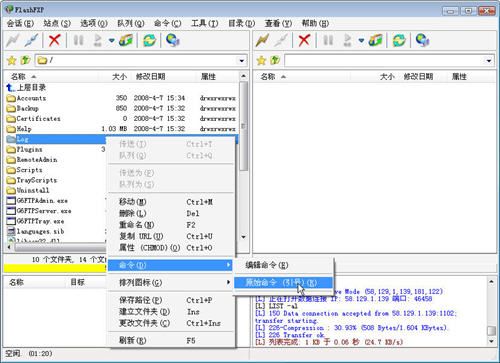The height and width of the screenshot is (363, 500).
Task: Click the right pane folder globe icon
Action: (376, 40)
